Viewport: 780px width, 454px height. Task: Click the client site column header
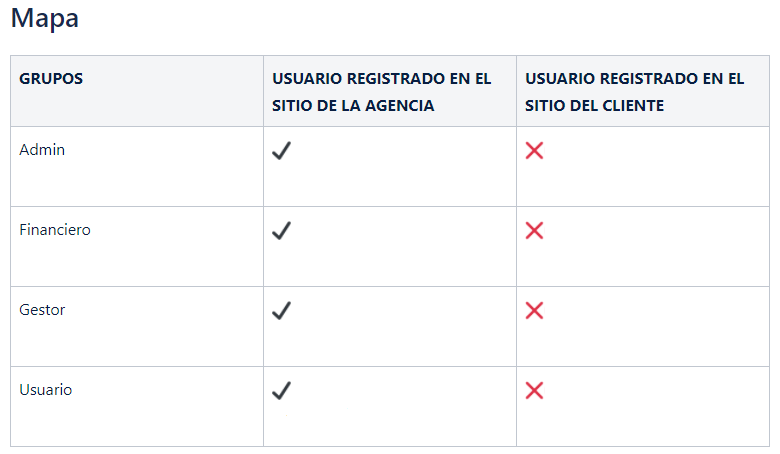(643, 91)
